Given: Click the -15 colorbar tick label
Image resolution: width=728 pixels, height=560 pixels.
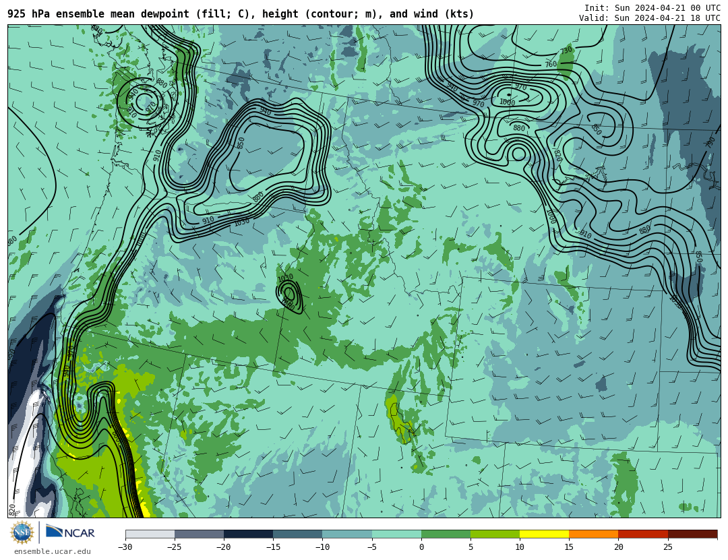Looking at the screenshot, I should pyautogui.click(x=273, y=547).
